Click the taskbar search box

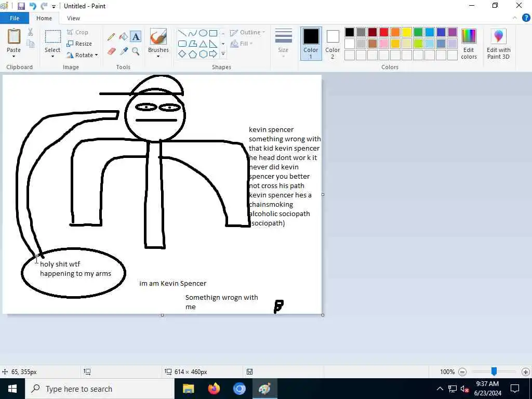100,389
